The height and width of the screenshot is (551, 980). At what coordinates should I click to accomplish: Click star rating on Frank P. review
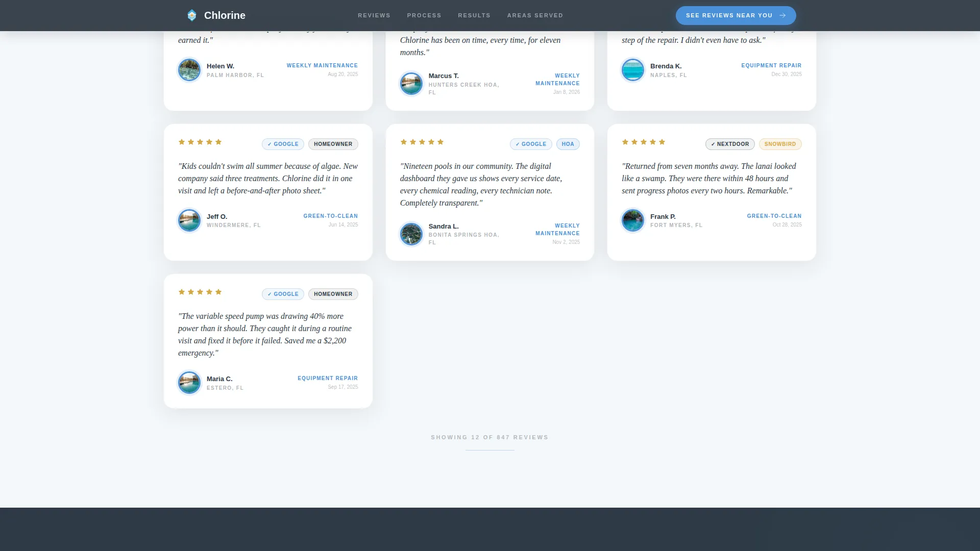tap(644, 142)
